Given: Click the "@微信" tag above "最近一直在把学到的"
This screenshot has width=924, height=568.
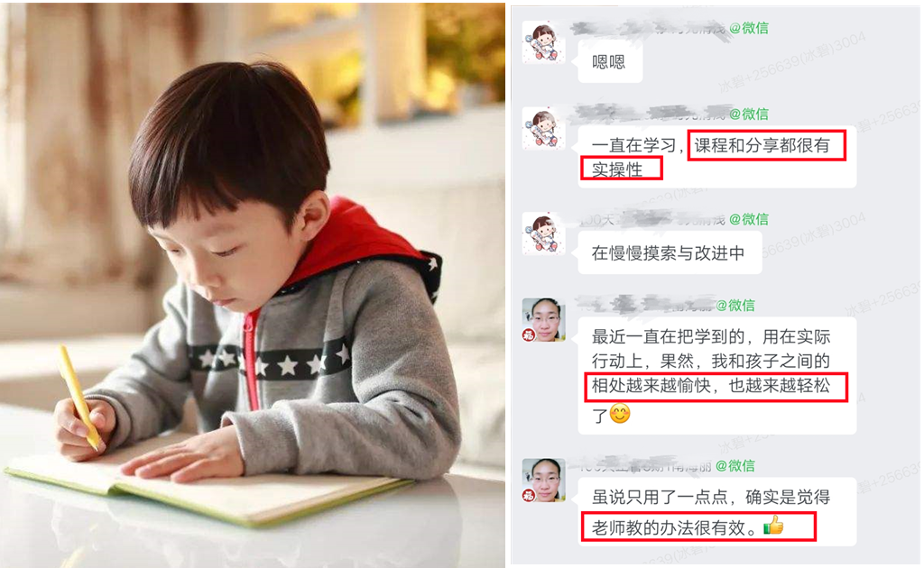Looking at the screenshot, I should tap(735, 305).
